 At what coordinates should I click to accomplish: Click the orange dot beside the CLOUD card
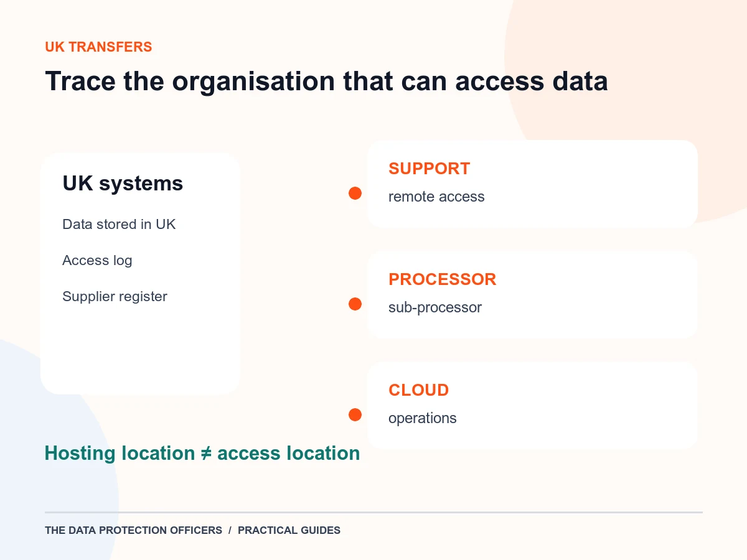point(355,415)
